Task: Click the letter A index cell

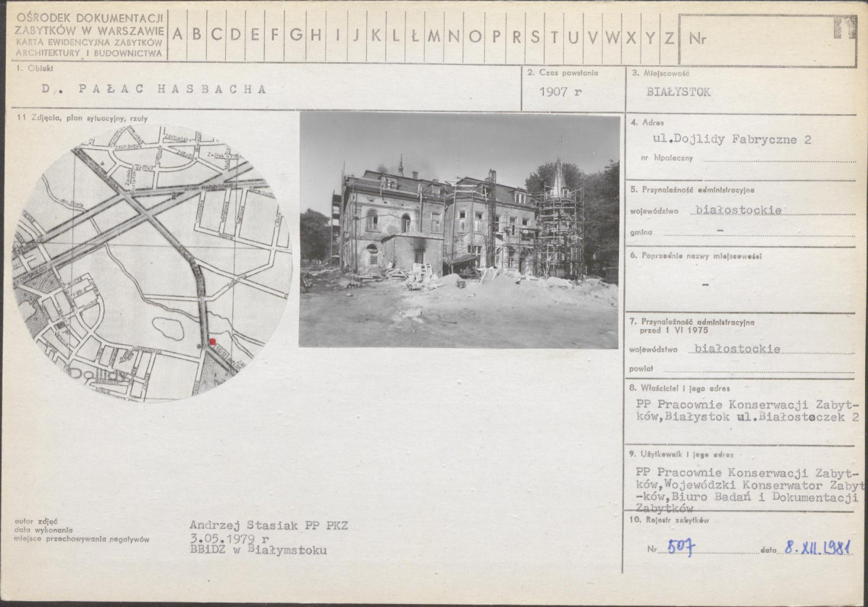Action: point(178,35)
